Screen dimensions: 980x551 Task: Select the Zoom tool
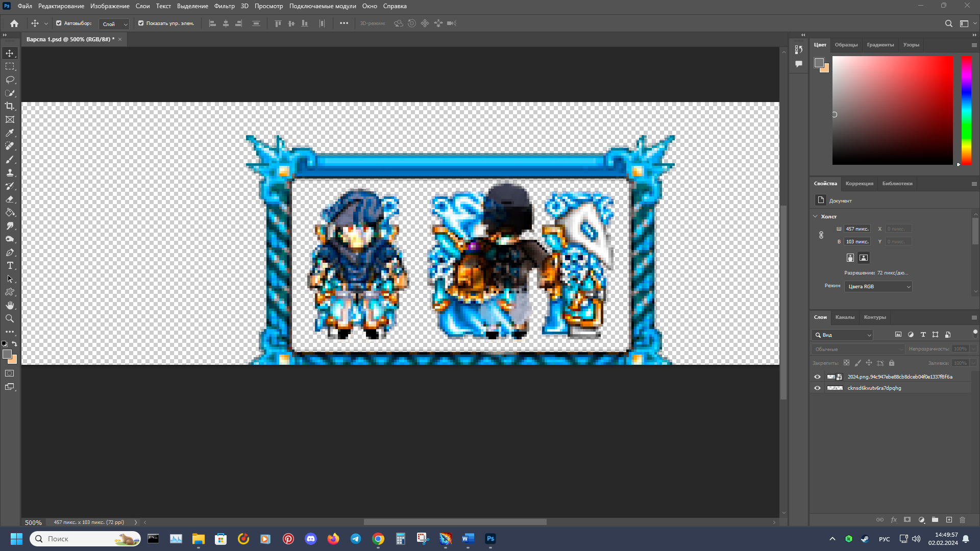click(10, 318)
